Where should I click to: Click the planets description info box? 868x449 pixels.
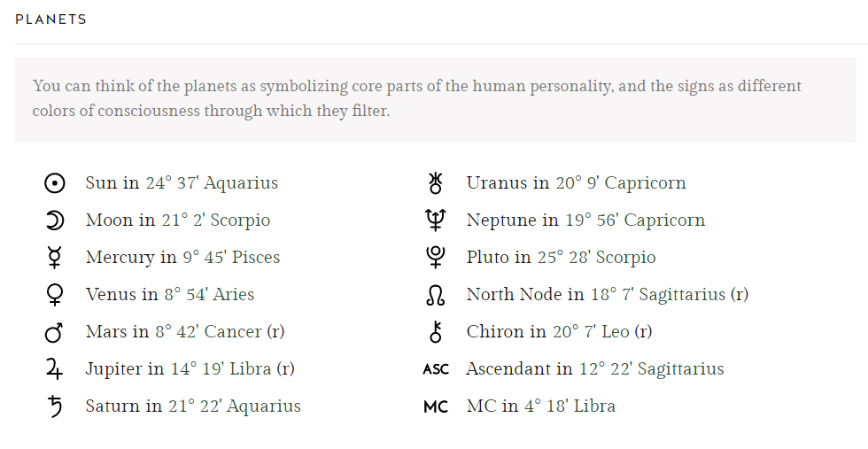point(435,99)
